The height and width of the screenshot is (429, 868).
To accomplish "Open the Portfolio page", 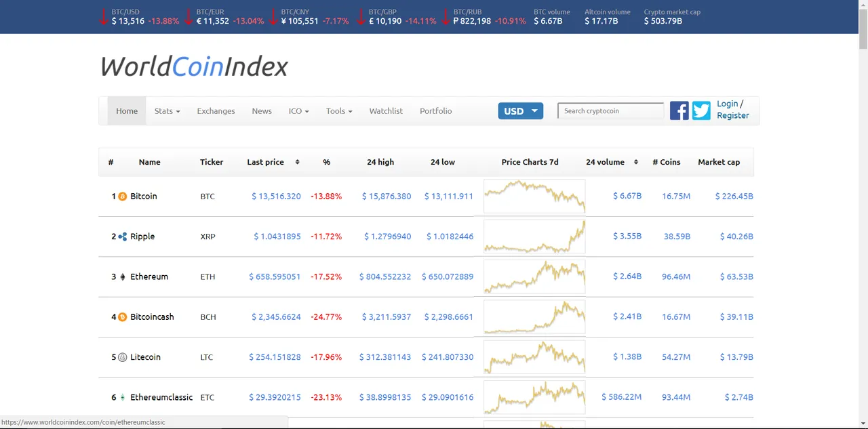I will click(x=435, y=111).
